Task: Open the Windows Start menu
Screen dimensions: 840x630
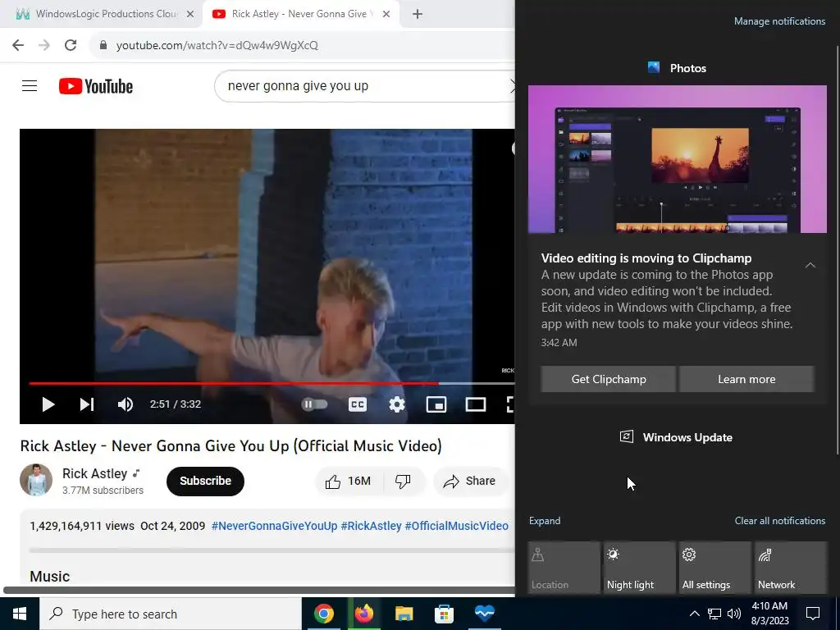Action: coord(20,614)
